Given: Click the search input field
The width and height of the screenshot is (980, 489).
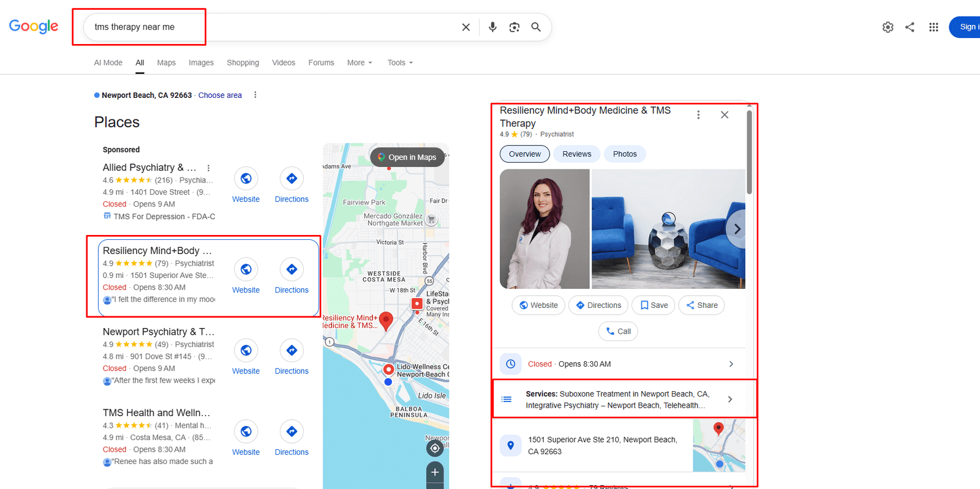Looking at the screenshot, I should (x=273, y=27).
